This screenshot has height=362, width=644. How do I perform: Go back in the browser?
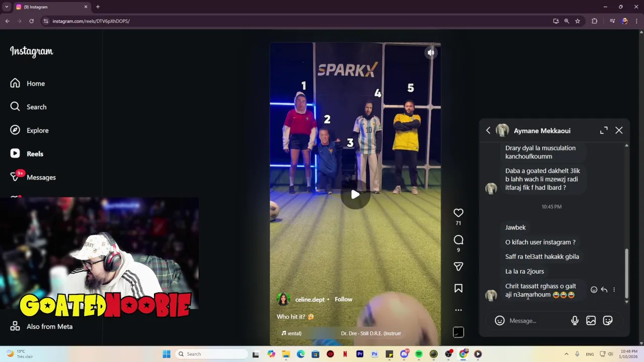click(7, 21)
